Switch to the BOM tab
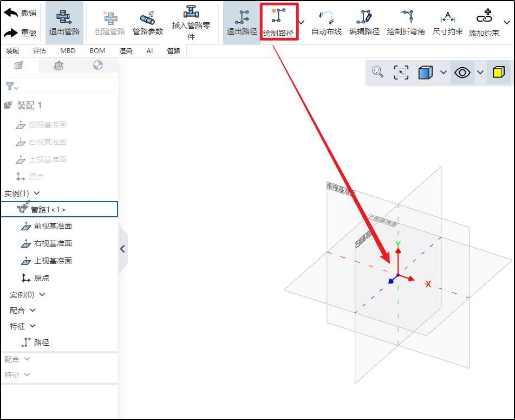The width and height of the screenshot is (515, 420). 97,51
